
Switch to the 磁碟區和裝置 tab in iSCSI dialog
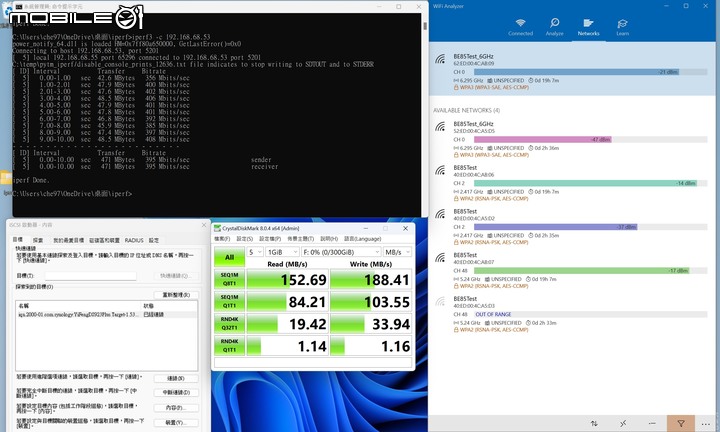104,240
